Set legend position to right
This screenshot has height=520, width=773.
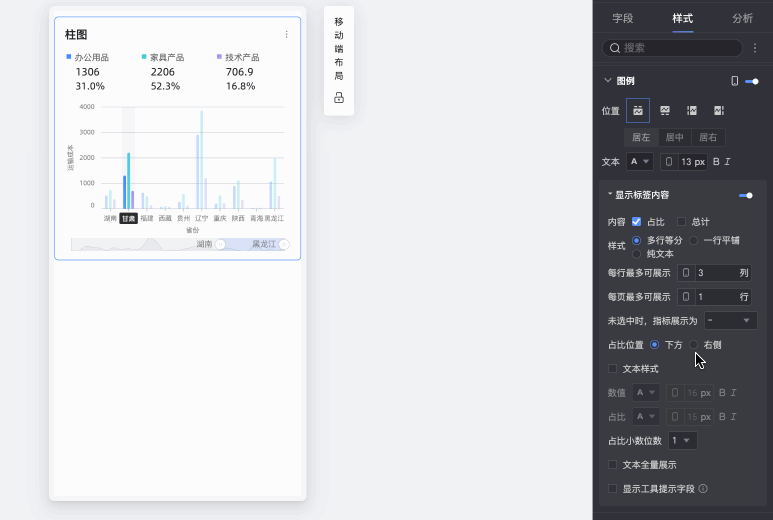[x=719, y=110]
